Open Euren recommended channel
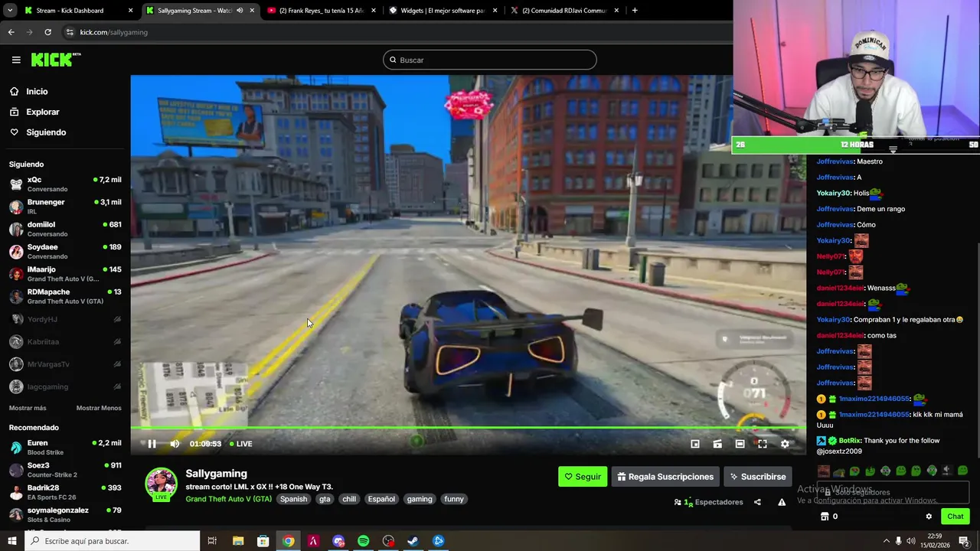The height and width of the screenshot is (551, 980). tap(65, 448)
